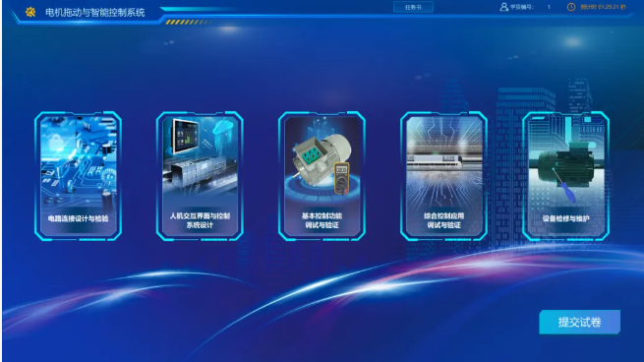Click the multimeter next to motor

pos(341,178)
